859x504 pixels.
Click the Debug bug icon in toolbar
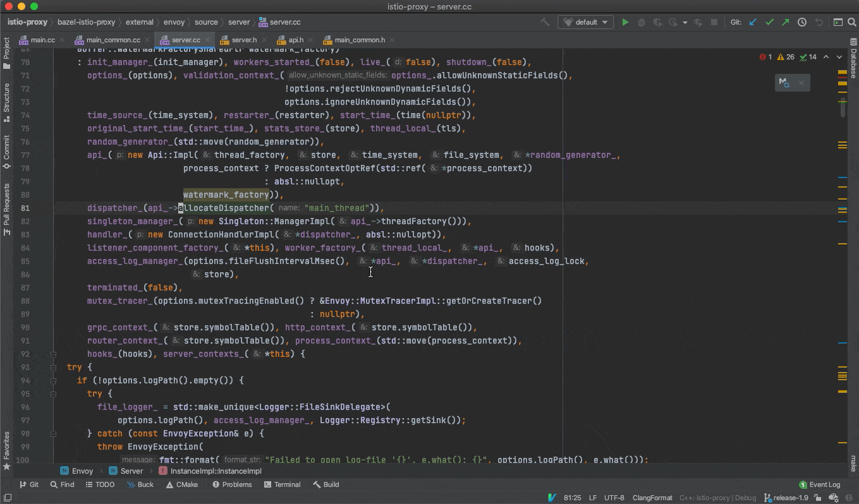(x=641, y=22)
